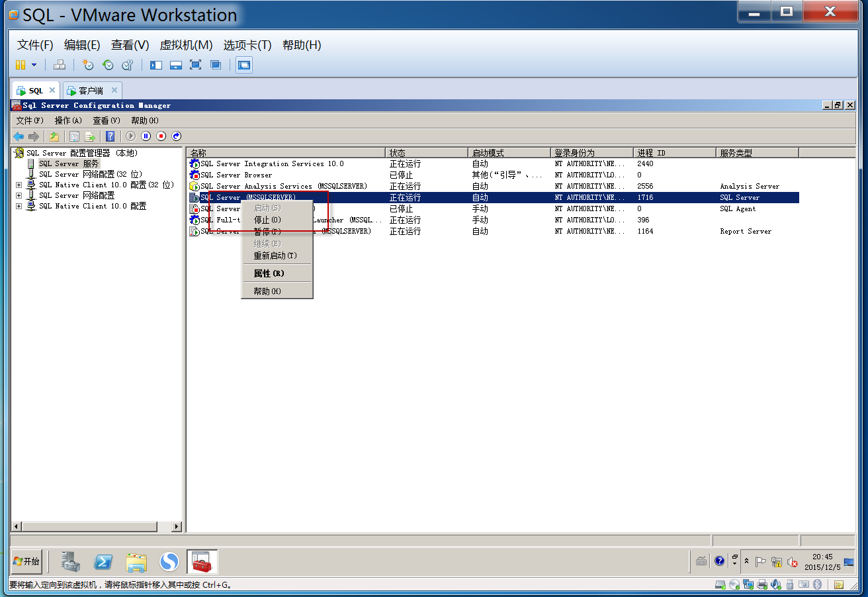Pause the virtual machine from VMware toolbar
Viewport: 868px width, 597px height.
[x=21, y=65]
